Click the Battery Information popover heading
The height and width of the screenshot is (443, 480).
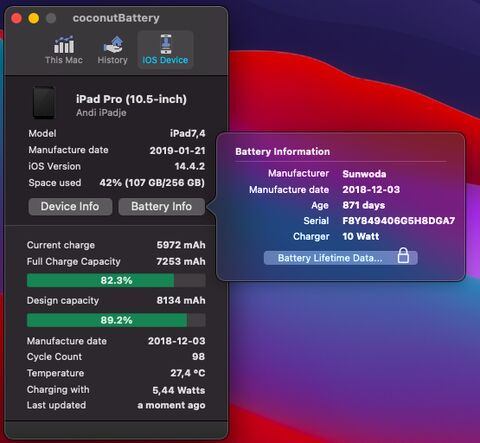283,151
